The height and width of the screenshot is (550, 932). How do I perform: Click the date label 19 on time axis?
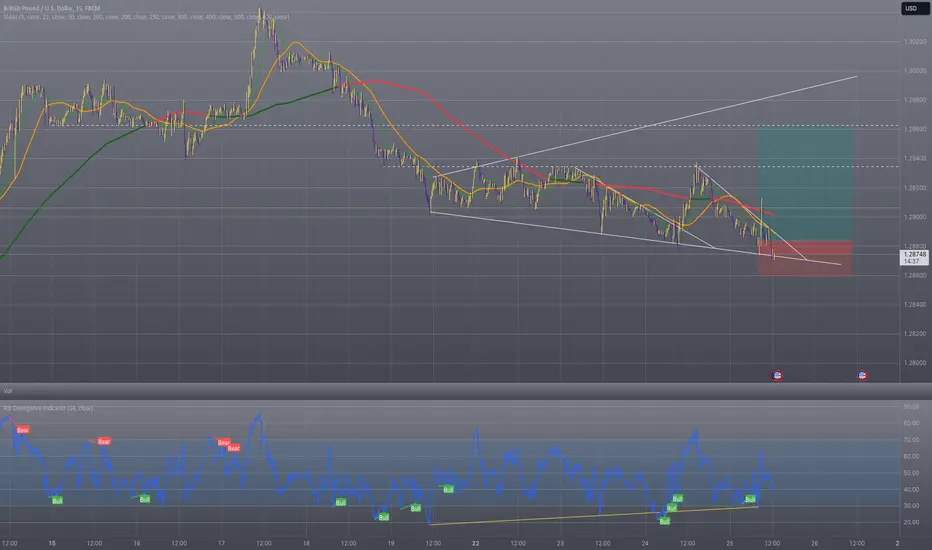[391, 543]
